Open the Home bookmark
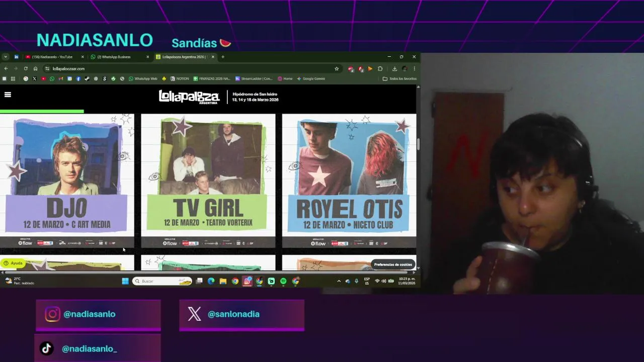The width and height of the screenshot is (644, 362). pyautogui.click(x=285, y=78)
